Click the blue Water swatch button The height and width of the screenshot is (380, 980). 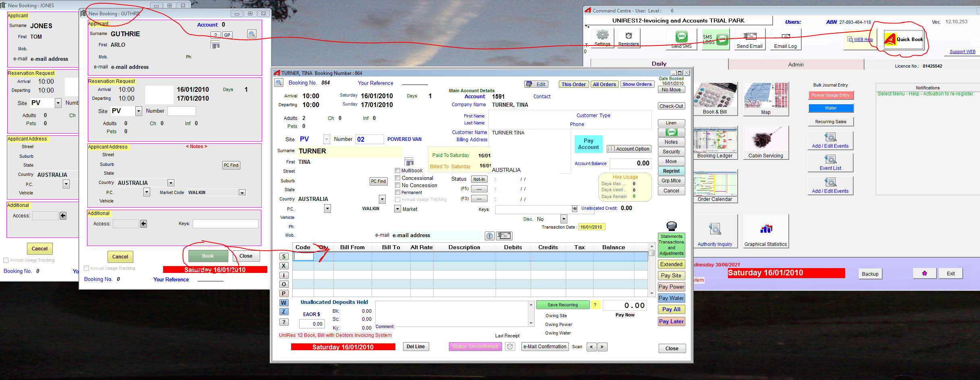[x=830, y=108]
